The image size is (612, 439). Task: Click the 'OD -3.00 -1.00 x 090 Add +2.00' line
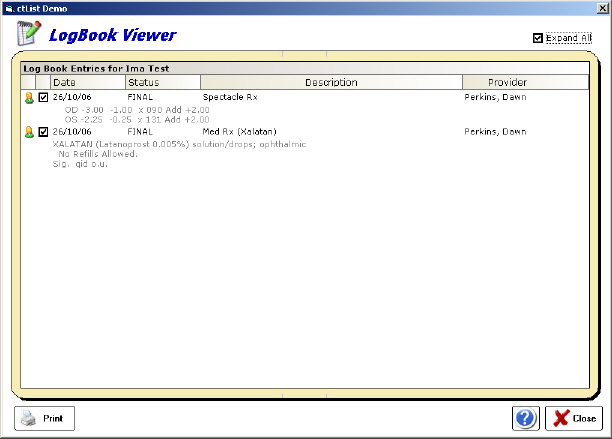tap(137, 110)
